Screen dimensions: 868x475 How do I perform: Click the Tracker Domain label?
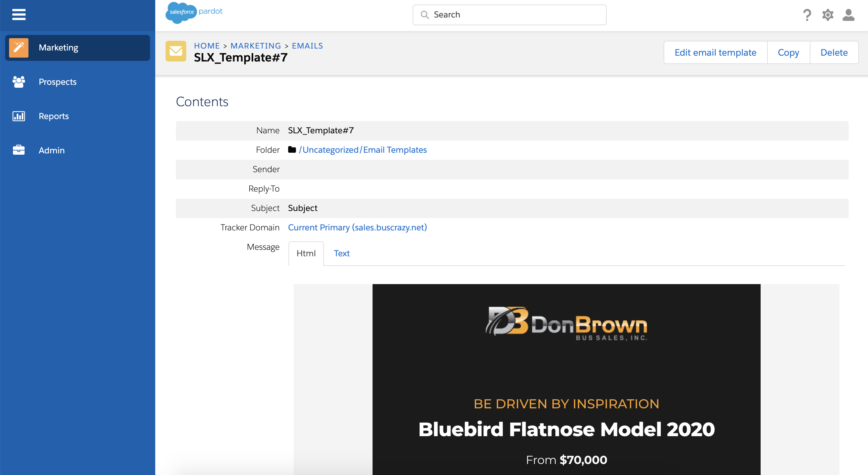250,227
